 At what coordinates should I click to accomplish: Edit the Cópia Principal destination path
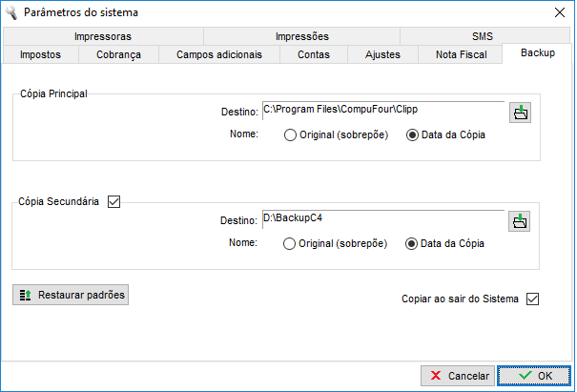click(x=383, y=111)
